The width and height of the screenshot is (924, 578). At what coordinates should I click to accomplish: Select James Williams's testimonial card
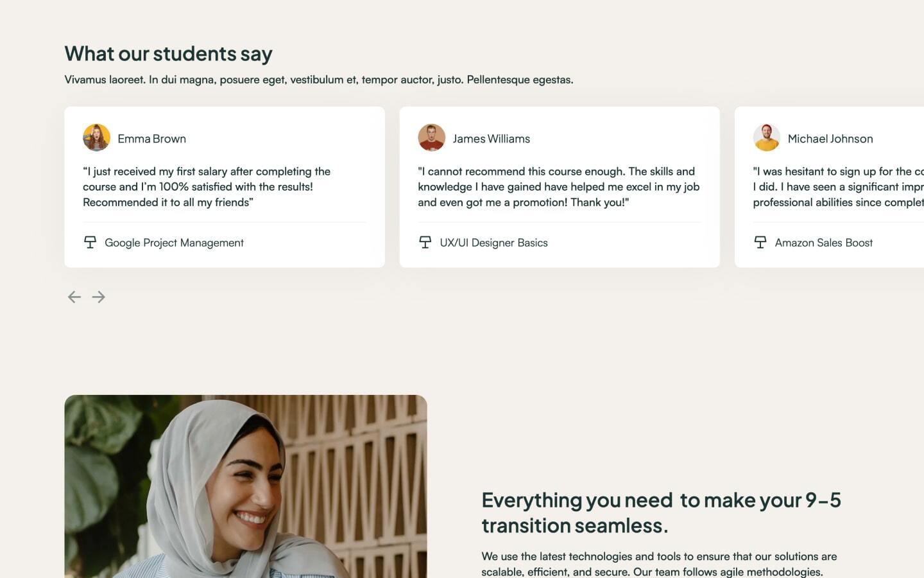pos(560,186)
